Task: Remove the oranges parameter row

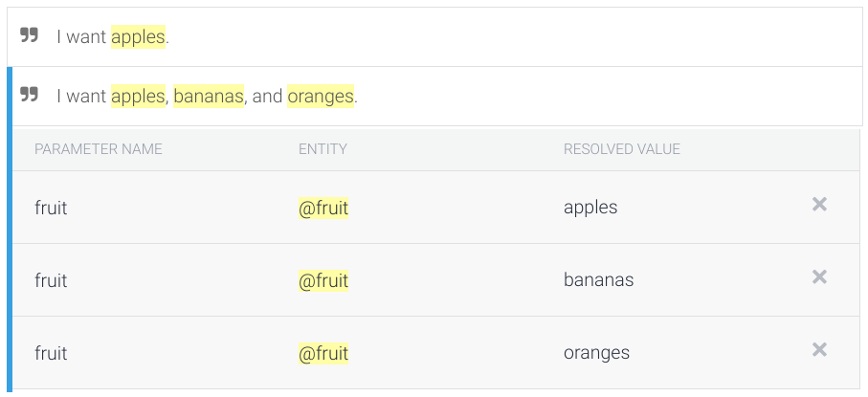Action: tap(819, 350)
